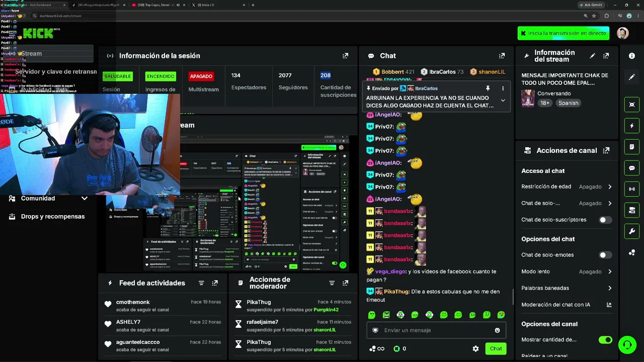
Task: Pop out the Acciones de moderador panel
Action: tap(345, 283)
